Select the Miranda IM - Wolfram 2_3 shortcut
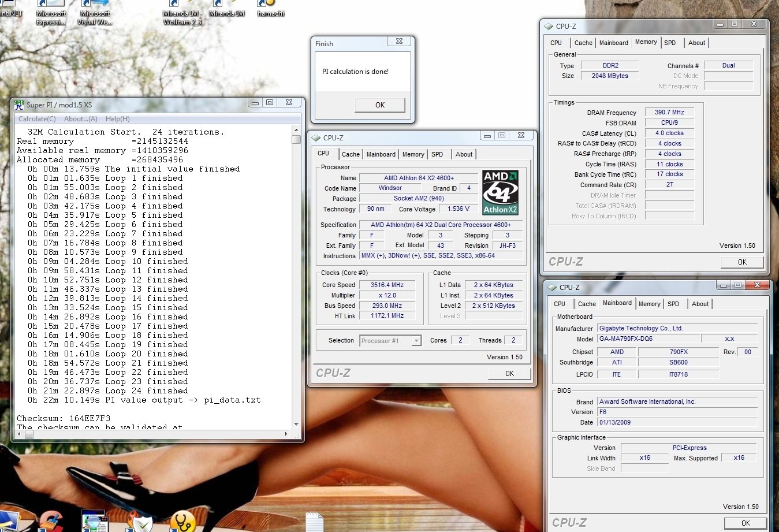The image size is (779, 532). (x=182, y=13)
